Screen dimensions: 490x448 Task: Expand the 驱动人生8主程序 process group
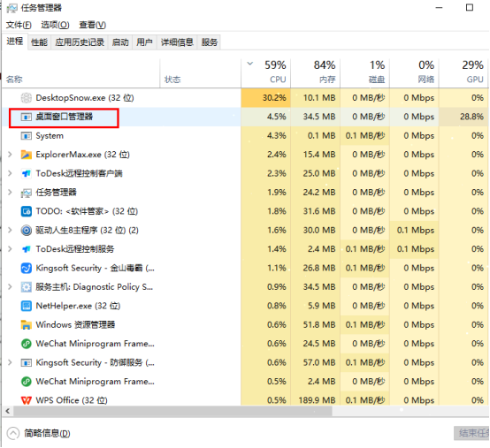coord(10,230)
